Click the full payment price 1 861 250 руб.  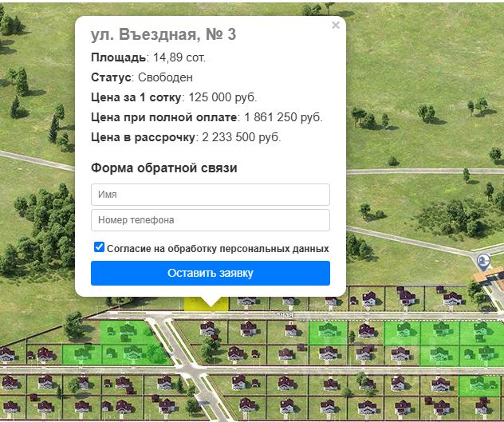[x=283, y=117]
